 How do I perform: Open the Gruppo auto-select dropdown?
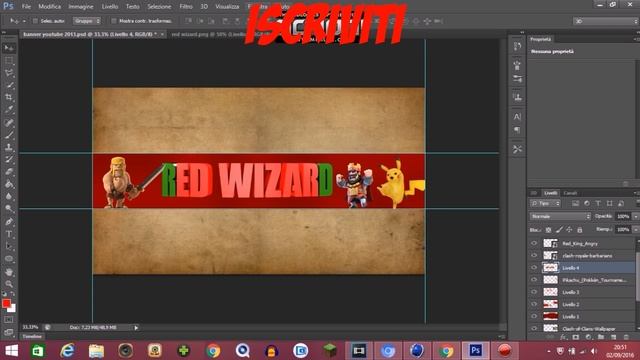(x=87, y=21)
